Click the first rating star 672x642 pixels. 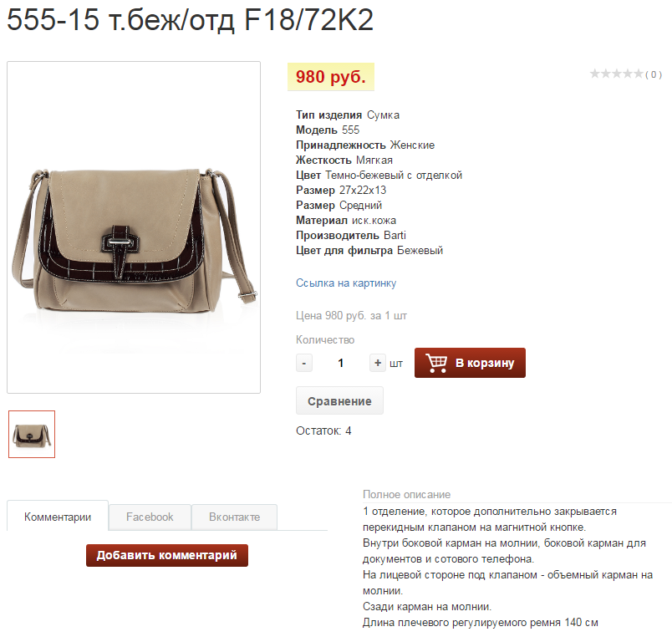594,74
